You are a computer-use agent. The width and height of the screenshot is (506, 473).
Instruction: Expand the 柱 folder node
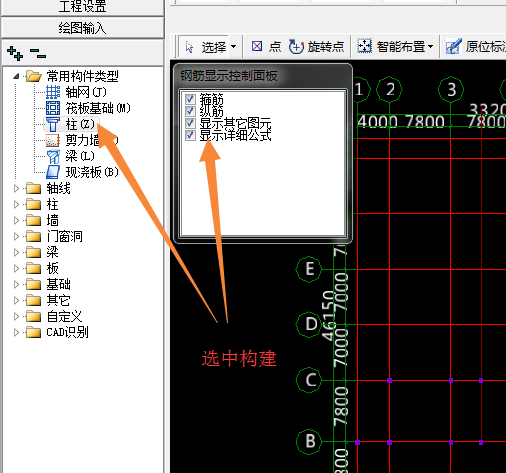point(16,204)
